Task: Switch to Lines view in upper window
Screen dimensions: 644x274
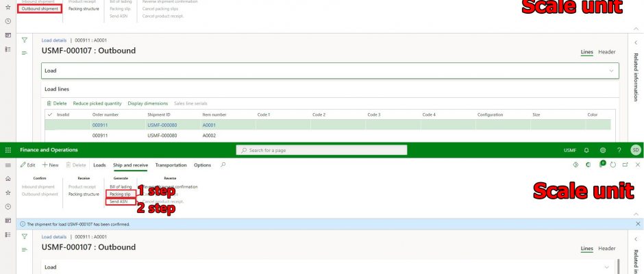Action: pyautogui.click(x=586, y=52)
